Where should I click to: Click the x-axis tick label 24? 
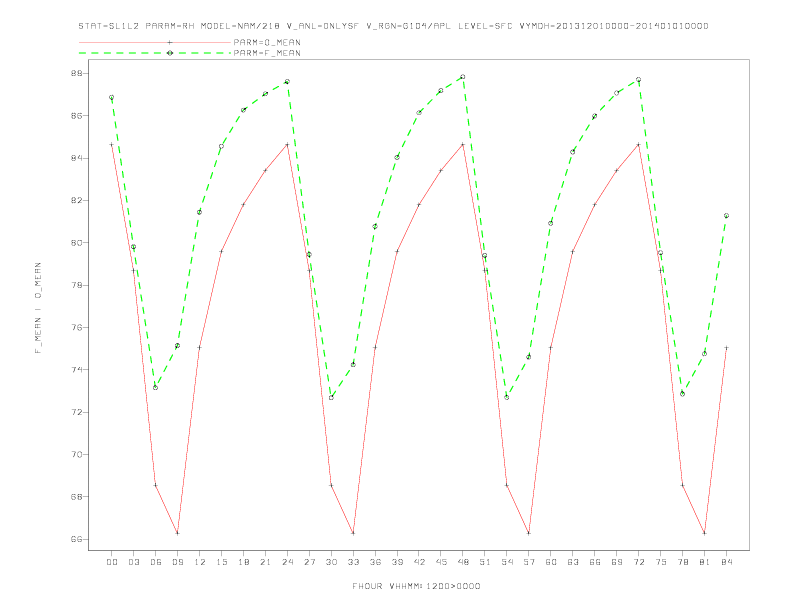[x=287, y=562]
